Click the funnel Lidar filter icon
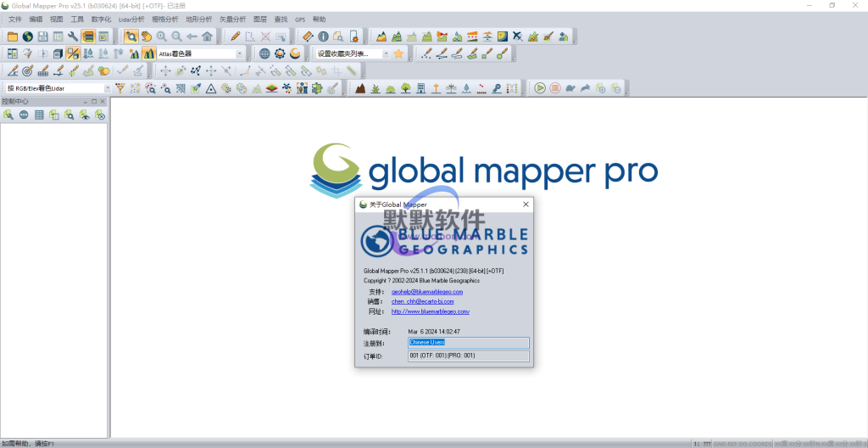 tap(120, 87)
